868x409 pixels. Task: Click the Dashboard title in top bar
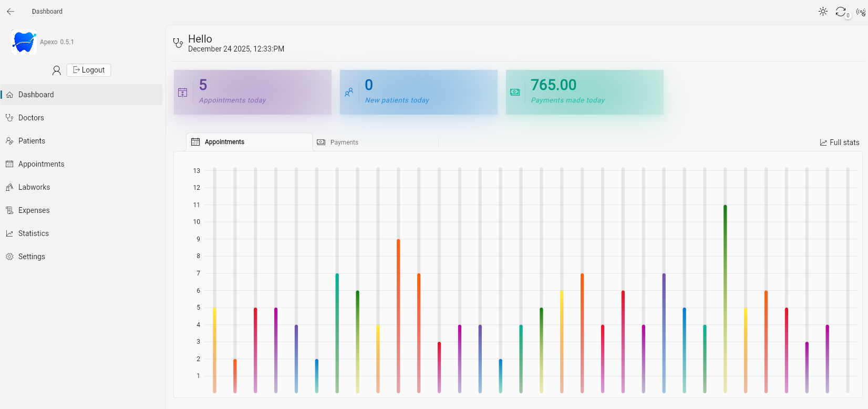click(47, 12)
